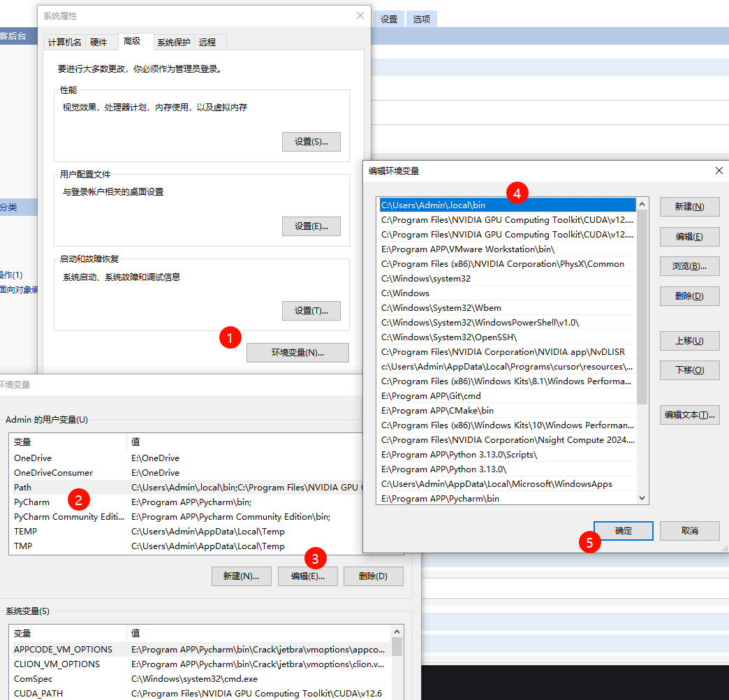Click 浏览 in path editor
729x700 pixels.
(689, 265)
